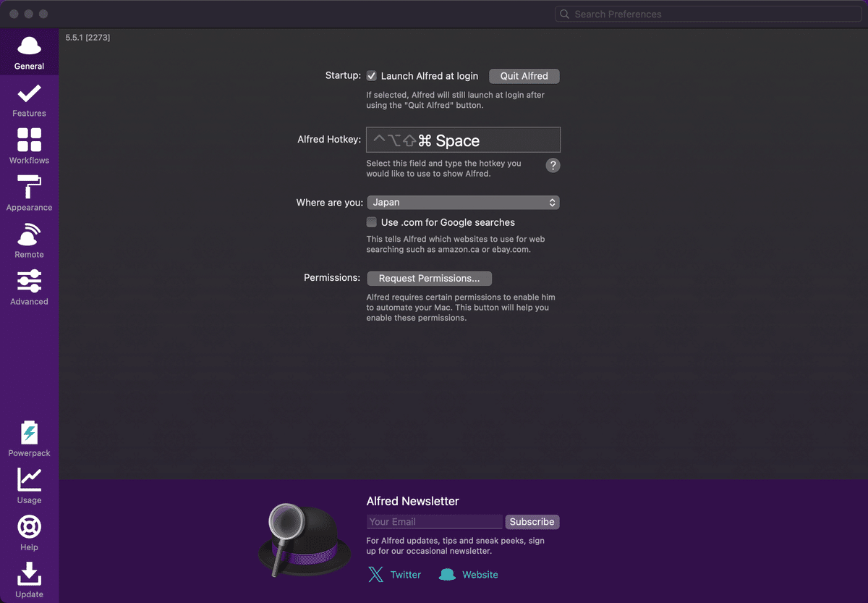Click the Your Email input field

[434, 522]
